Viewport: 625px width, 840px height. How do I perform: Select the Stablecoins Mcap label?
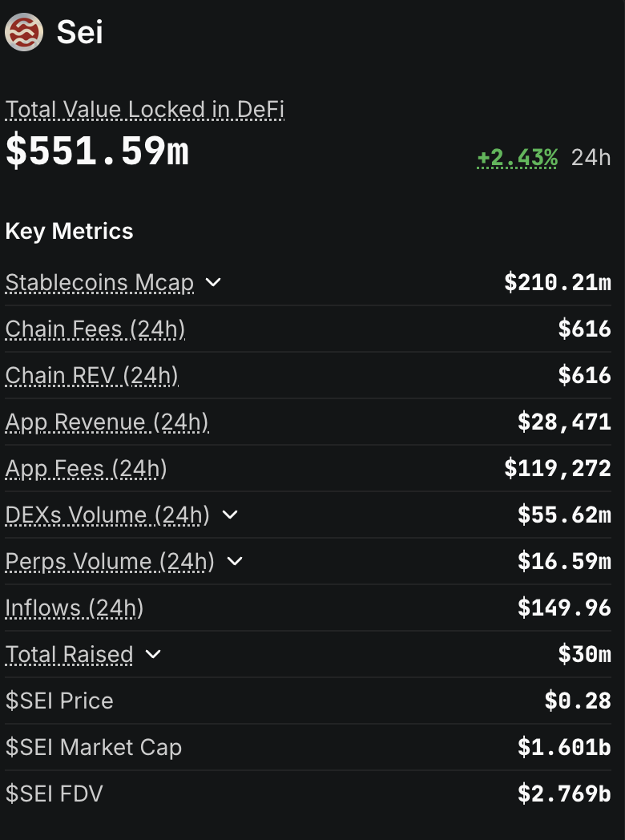coord(99,283)
